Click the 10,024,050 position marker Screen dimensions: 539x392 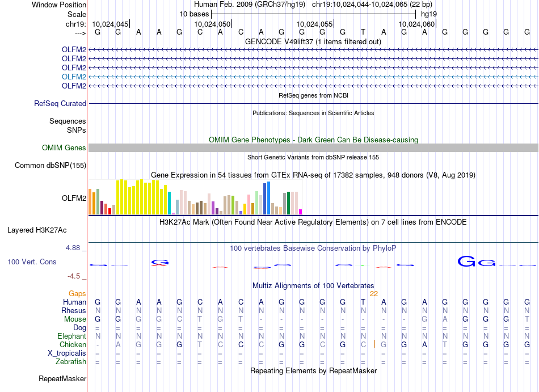(212, 24)
